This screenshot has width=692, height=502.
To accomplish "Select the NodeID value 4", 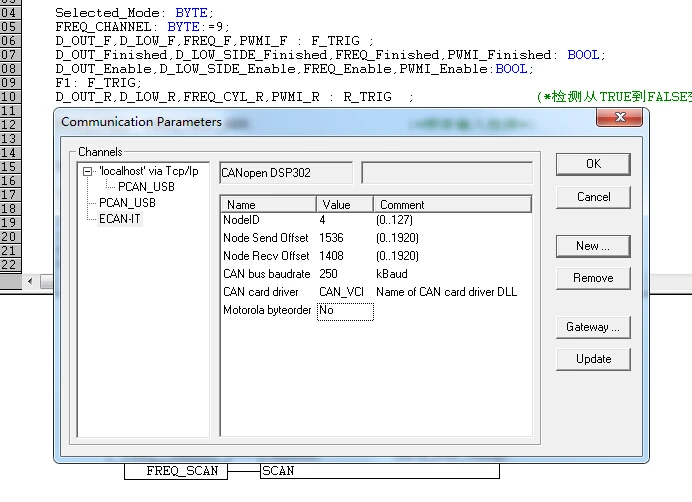I will click(x=322, y=220).
